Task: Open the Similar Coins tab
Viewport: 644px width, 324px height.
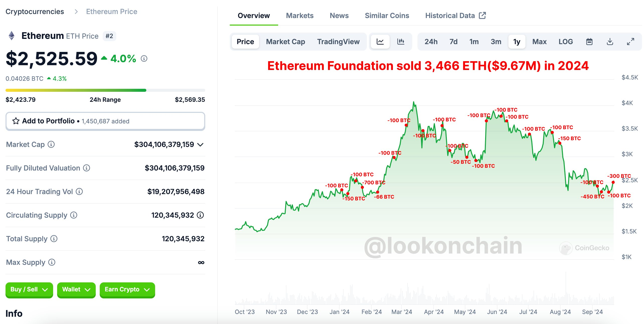Action: point(387,16)
